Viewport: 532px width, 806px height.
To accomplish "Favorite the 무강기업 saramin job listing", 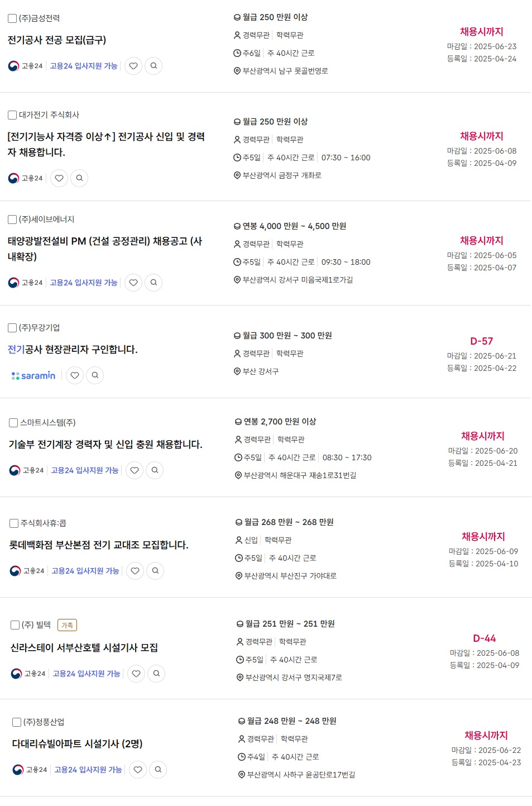I will coord(75,375).
